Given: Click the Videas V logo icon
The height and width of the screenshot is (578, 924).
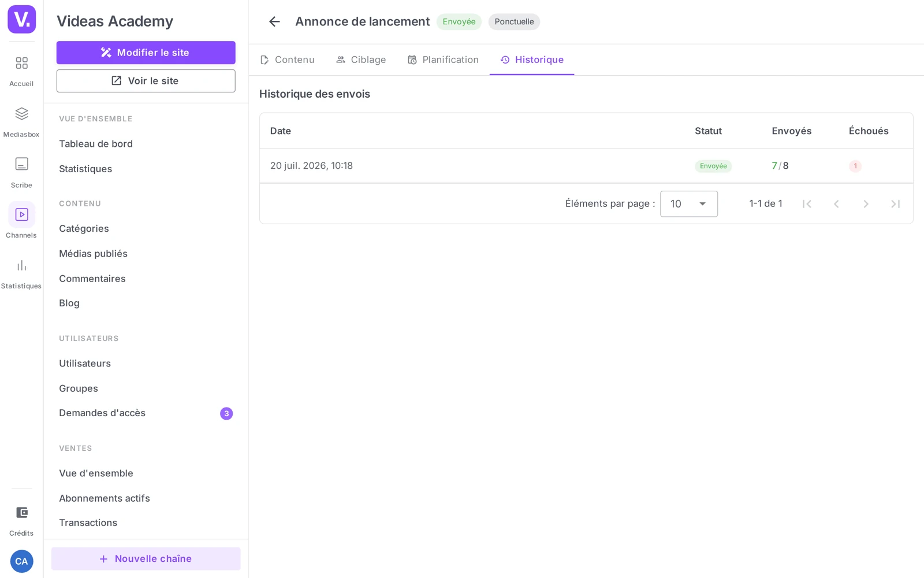Looking at the screenshot, I should pos(21,20).
